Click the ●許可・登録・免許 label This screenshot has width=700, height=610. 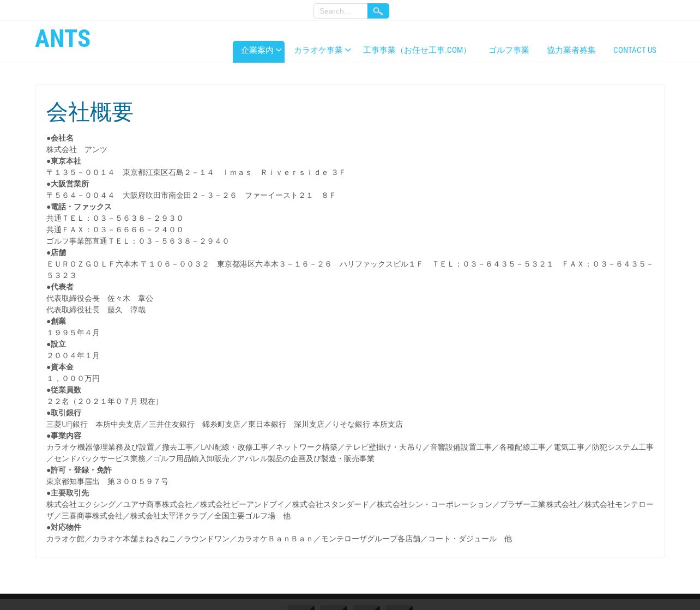79,470
